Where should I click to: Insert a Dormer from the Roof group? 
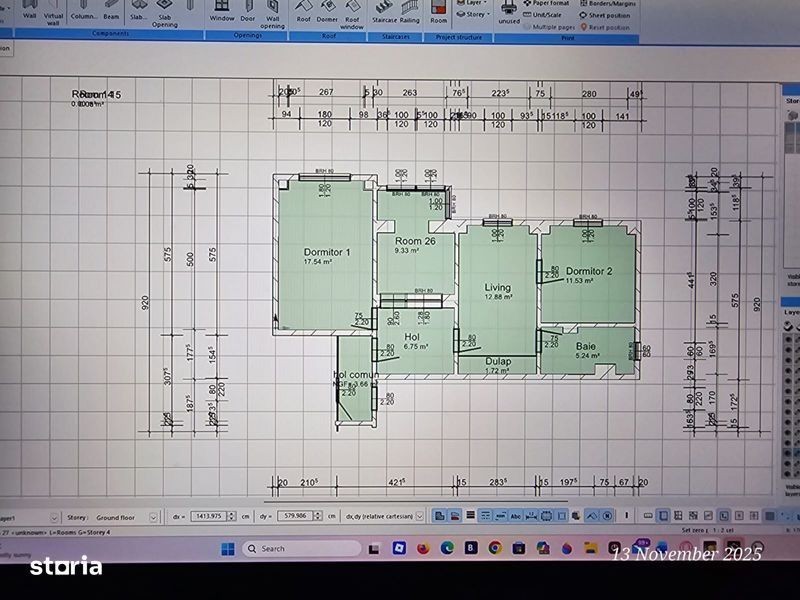pyautogui.click(x=327, y=12)
